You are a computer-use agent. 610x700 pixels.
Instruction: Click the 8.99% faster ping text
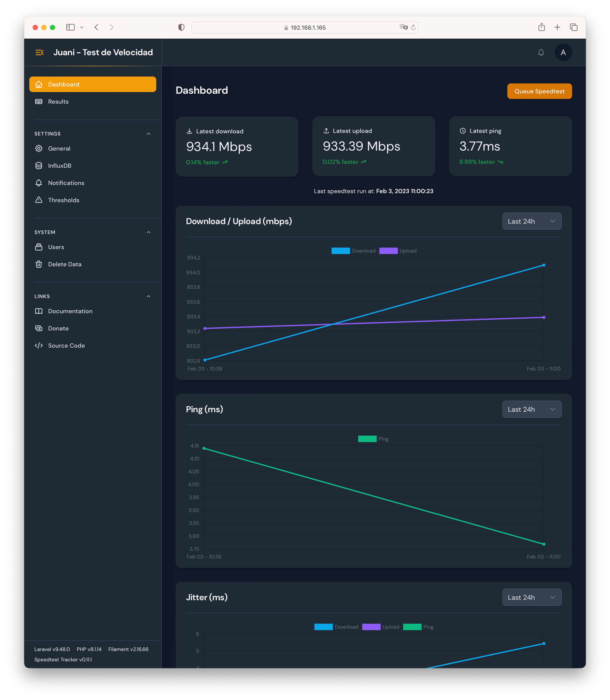click(x=477, y=162)
